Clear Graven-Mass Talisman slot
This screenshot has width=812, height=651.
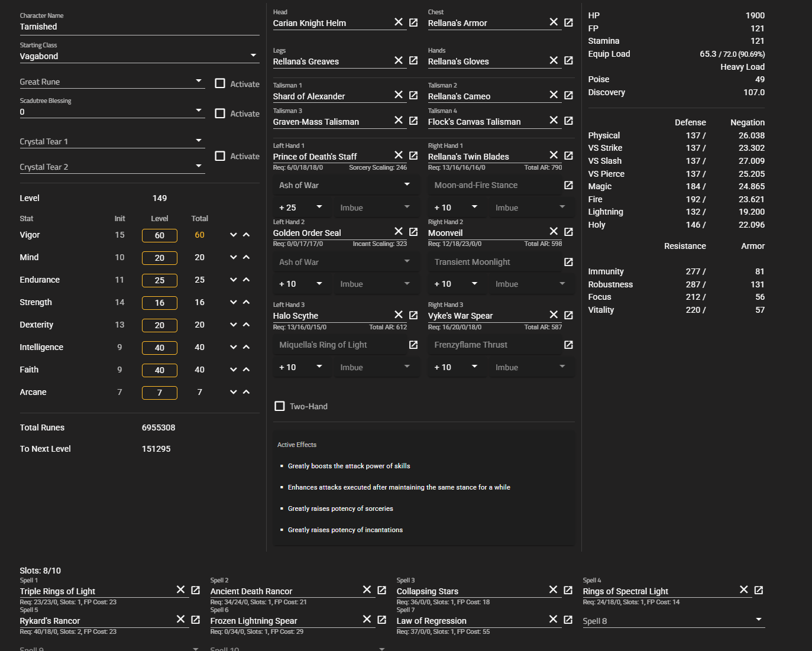(x=399, y=120)
